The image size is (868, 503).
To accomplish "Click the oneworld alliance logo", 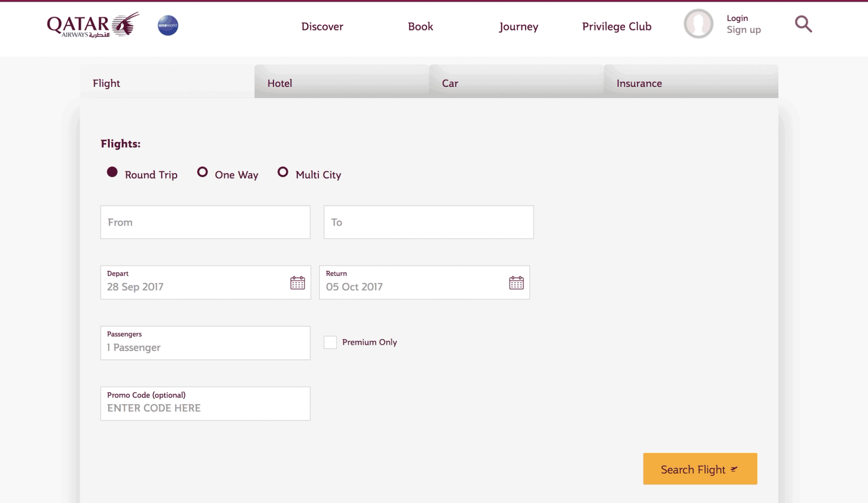I will pyautogui.click(x=167, y=25).
